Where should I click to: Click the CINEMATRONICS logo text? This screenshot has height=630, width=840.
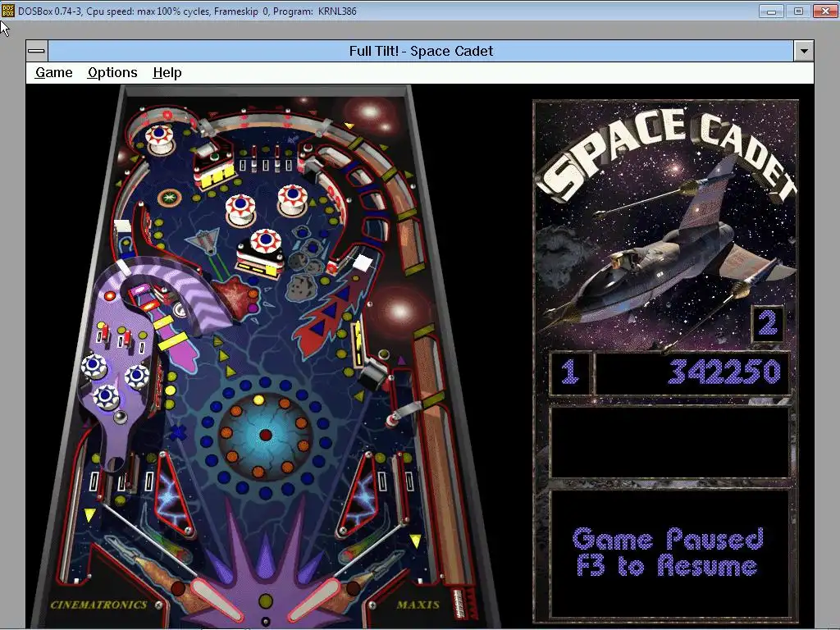[x=98, y=605]
